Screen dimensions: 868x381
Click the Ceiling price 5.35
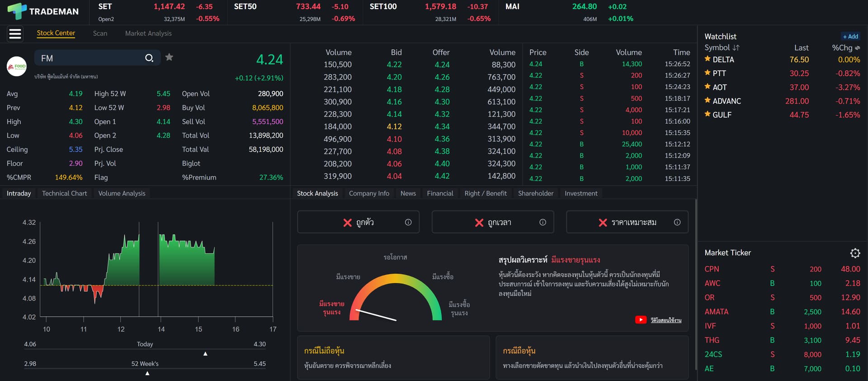[x=75, y=149]
